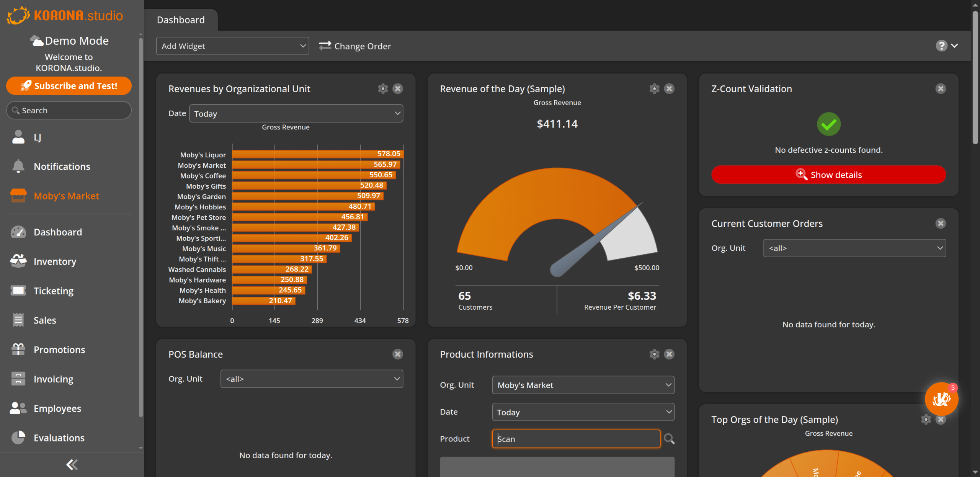Image resolution: width=980 pixels, height=477 pixels.
Task: Open settings gear for Revenues by Organizational Unit
Action: (x=382, y=89)
